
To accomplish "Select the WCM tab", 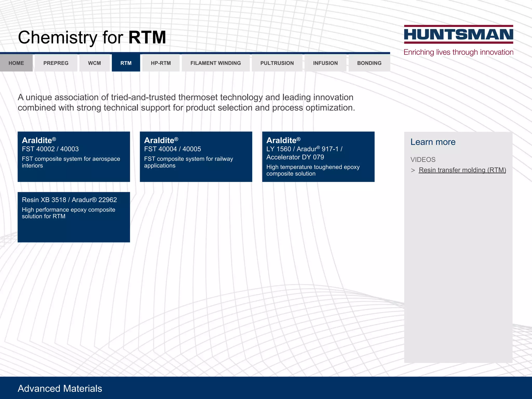I will point(94,63).
